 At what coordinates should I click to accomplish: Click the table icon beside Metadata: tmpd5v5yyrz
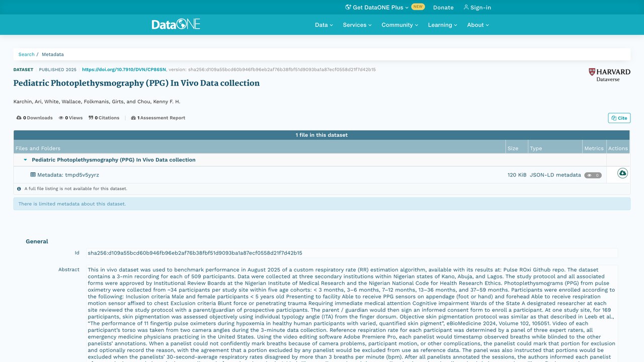click(33, 175)
